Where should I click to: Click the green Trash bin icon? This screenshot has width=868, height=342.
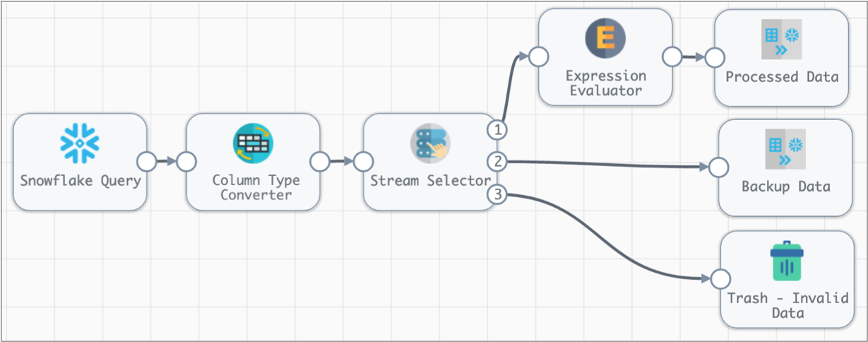pyautogui.click(x=788, y=262)
